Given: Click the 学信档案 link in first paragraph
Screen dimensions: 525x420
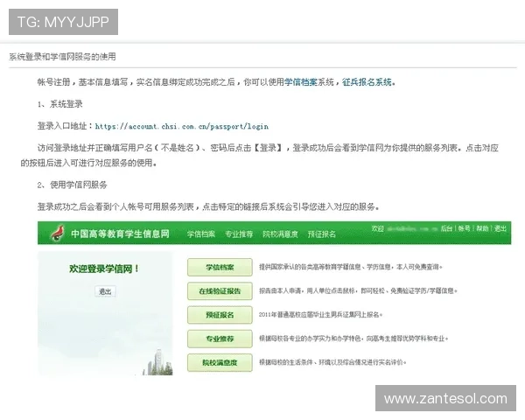Looking at the screenshot, I should pyautogui.click(x=301, y=82).
